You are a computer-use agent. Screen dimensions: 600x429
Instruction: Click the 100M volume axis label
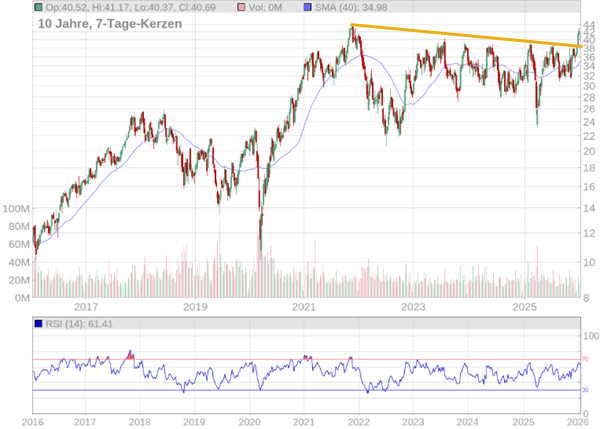click(x=16, y=209)
